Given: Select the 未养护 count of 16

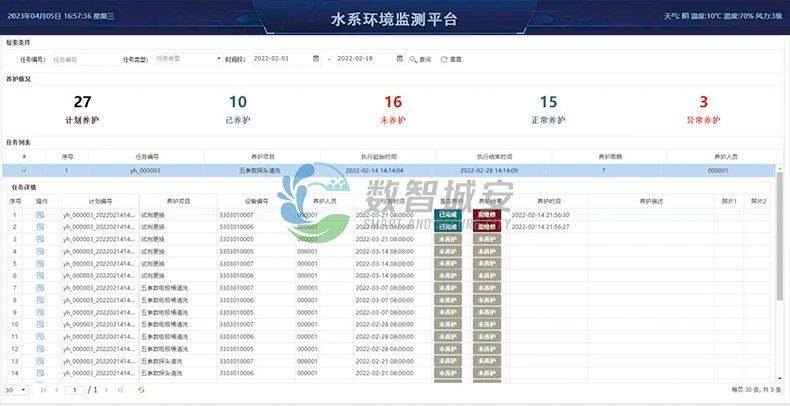Looking at the screenshot, I should coord(393,102).
